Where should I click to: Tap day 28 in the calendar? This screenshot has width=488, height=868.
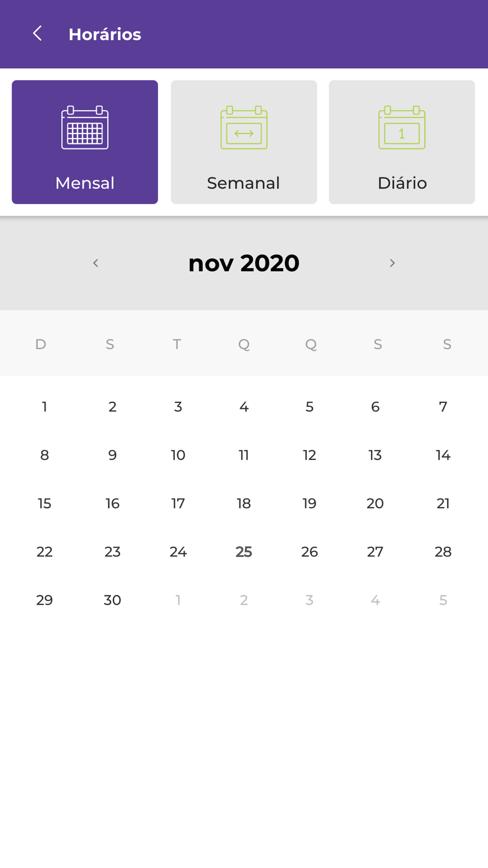click(443, 552)
